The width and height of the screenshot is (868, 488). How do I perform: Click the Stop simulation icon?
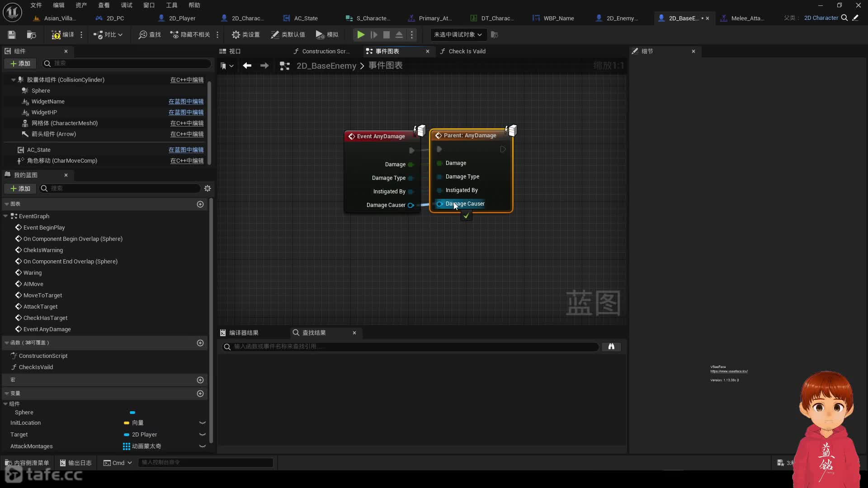point(387,34)
